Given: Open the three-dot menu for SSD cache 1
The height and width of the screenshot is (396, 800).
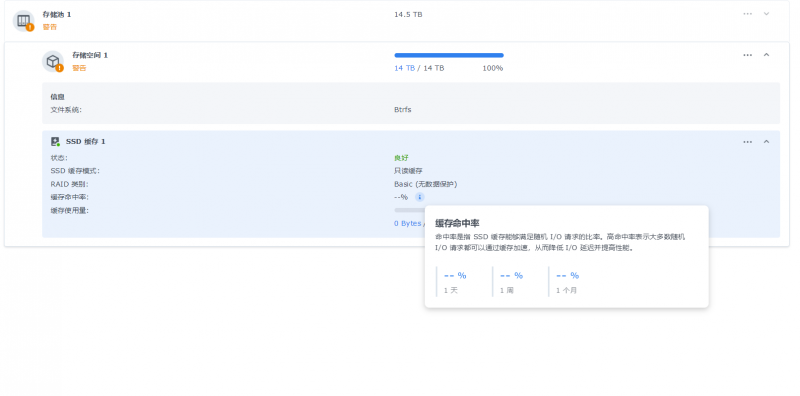Looking at the screenshot, I should (747, 142).
